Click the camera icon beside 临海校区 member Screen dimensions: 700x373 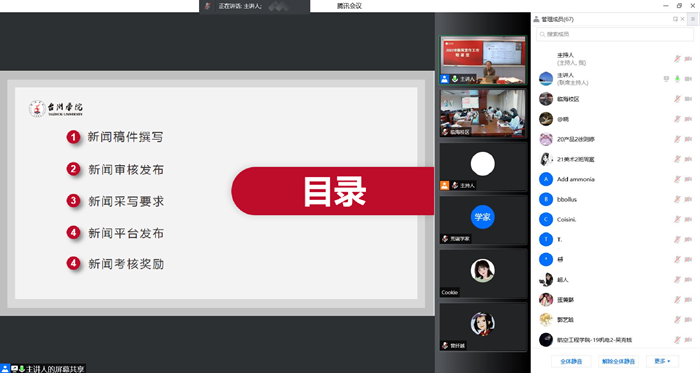[688, 99]
